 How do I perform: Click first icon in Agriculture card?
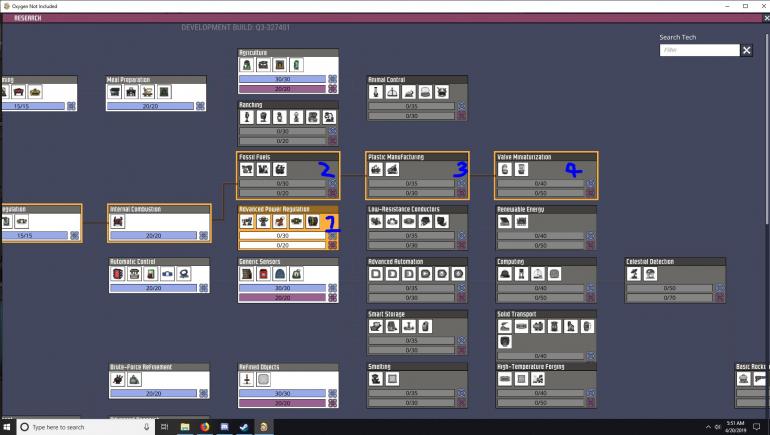point(247,65)
